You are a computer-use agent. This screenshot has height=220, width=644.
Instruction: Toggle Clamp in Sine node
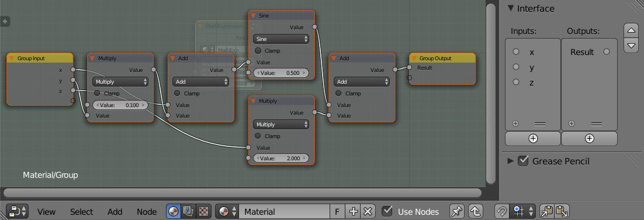tap(258, 50)
